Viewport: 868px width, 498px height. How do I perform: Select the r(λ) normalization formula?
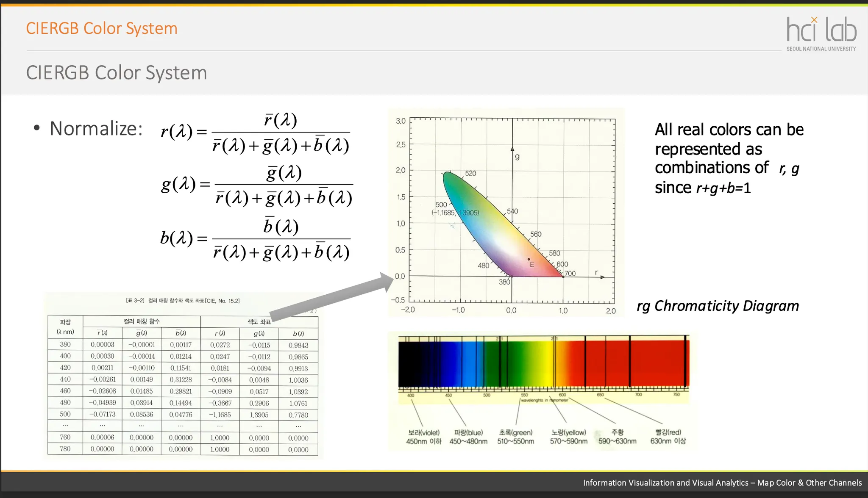[x=255, y=133]
